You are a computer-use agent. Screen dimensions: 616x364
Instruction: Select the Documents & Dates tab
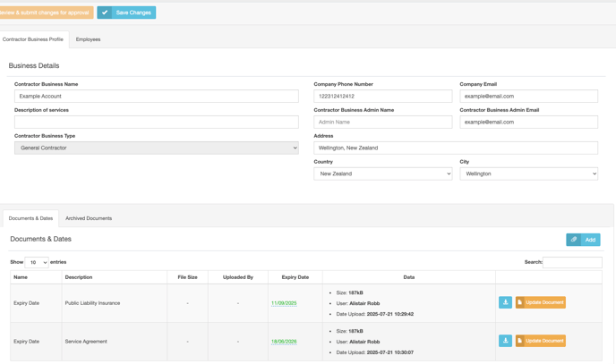30,218
